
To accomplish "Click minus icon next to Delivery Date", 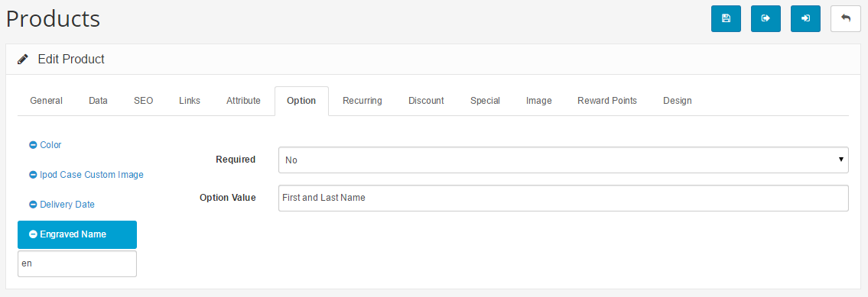I will pos(33,205).
